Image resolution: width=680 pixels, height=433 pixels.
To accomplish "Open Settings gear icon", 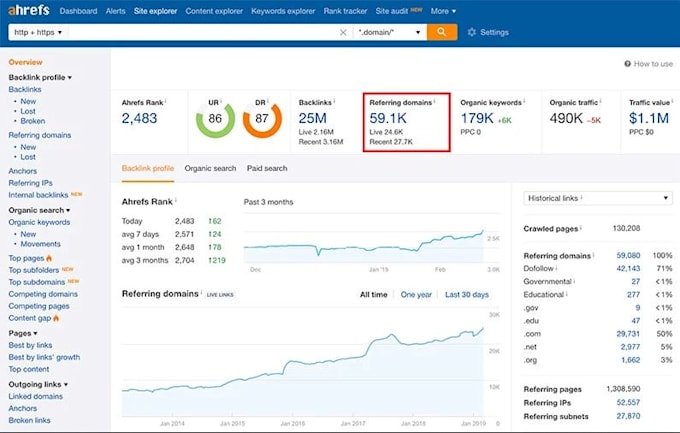I will point(472,32).
